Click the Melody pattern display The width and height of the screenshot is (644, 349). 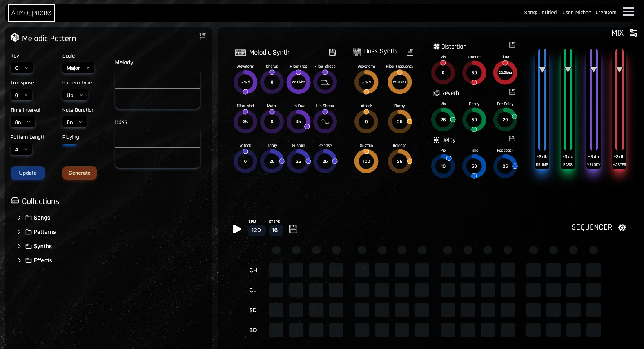(158, 88)
